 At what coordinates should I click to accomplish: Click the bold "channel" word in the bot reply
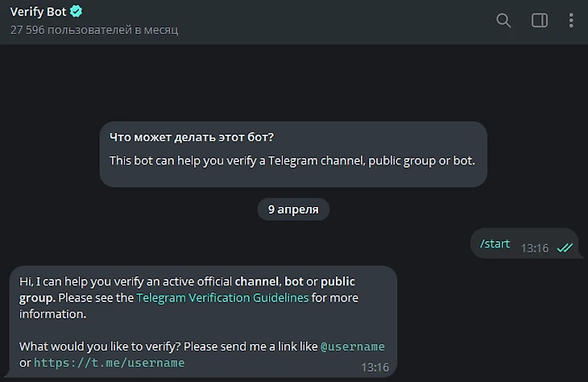[x=256, y=281]
